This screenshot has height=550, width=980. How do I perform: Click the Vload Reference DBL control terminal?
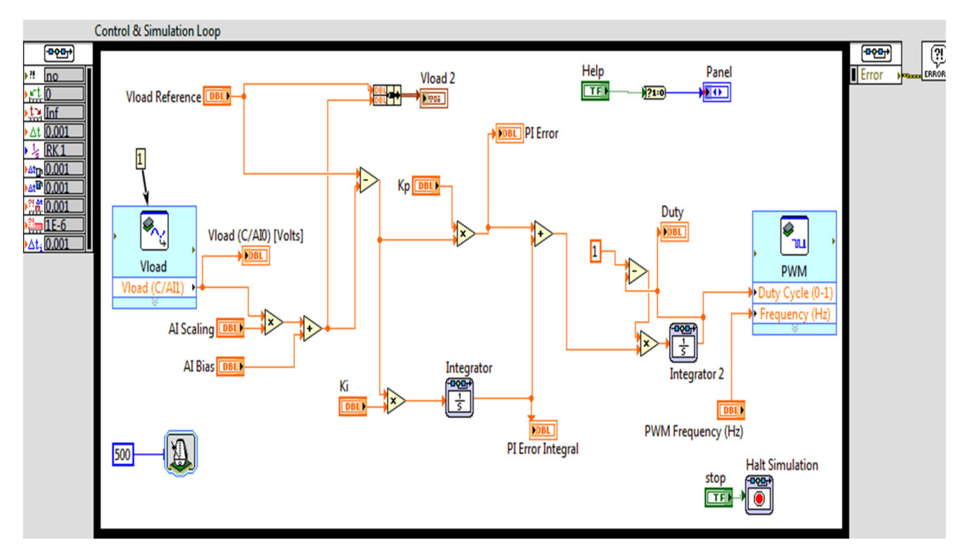pyautogui.click(x=217, y=96)
